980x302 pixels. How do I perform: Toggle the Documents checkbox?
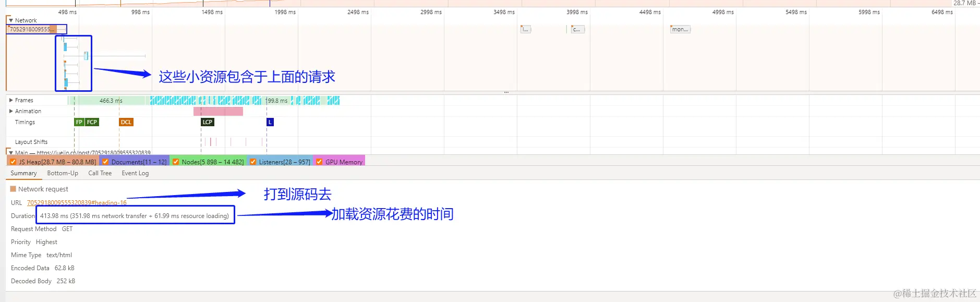pyautogui.click(x=105, y=162)
